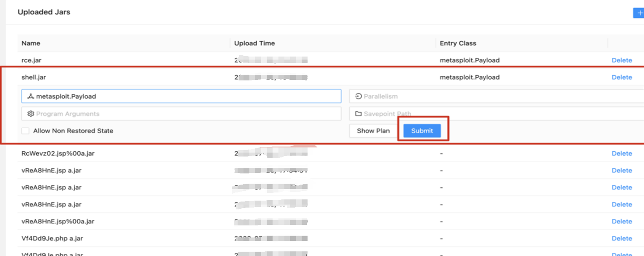Enable the Allow Non Restored State checkbox
Image resolution: width=644 pixels, height=256 pixels.
pos(25,131)
